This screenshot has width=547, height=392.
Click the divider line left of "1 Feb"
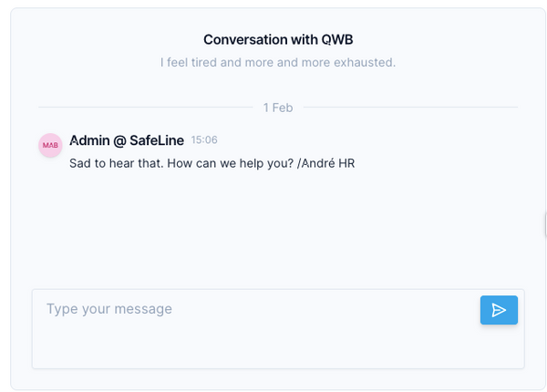[x=146, y=107]
